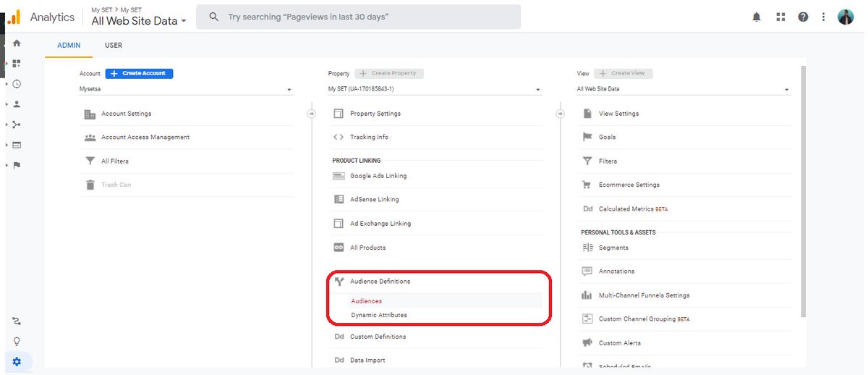
Task: Open notifications bell icon
Action: click(757, 17)
